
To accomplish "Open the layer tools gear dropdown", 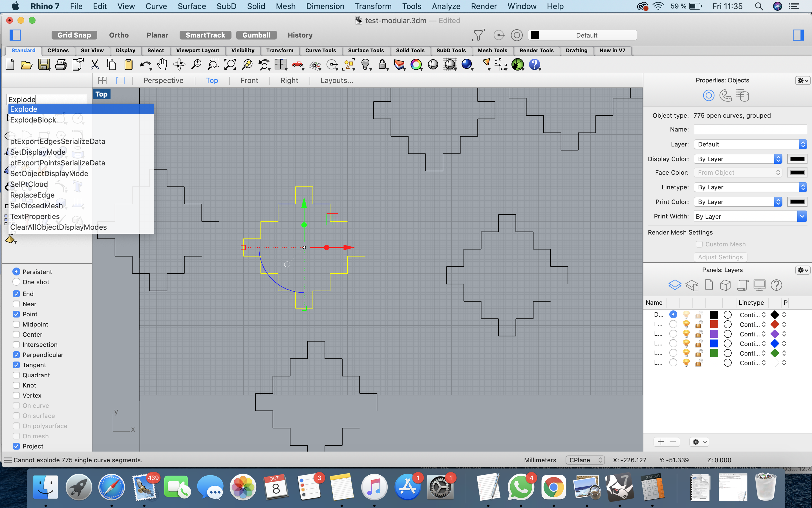I will pyautogui.click(x=700, y=442).
